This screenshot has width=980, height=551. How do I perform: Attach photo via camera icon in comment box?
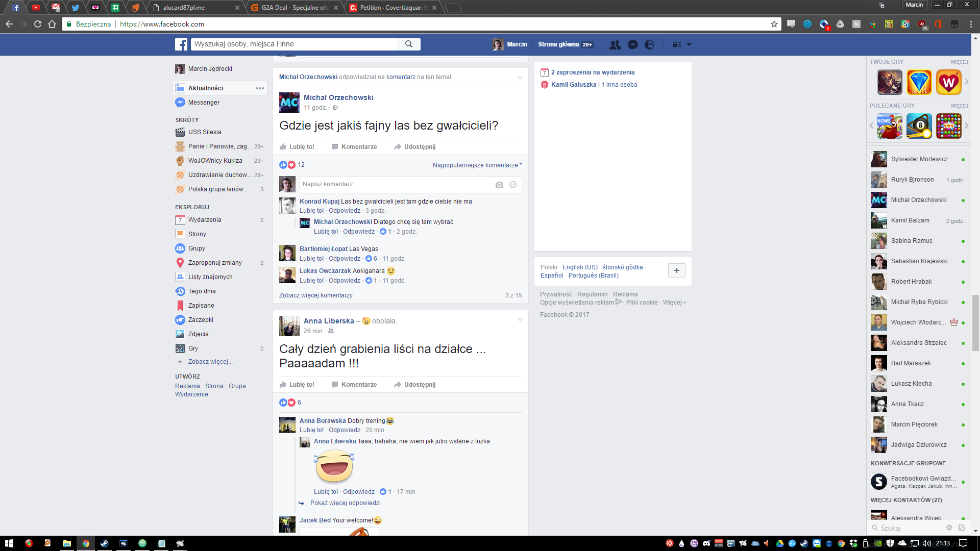(x=499, y=185)
